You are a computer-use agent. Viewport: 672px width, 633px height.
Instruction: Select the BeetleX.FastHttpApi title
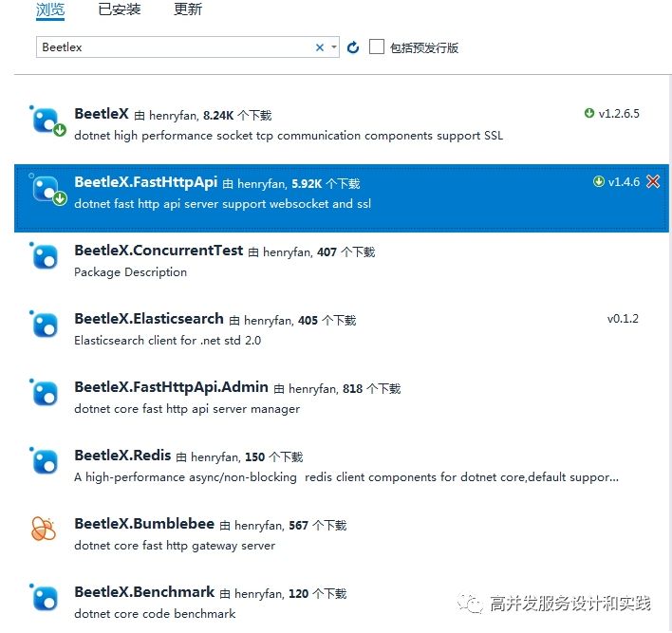click(146, 182)
